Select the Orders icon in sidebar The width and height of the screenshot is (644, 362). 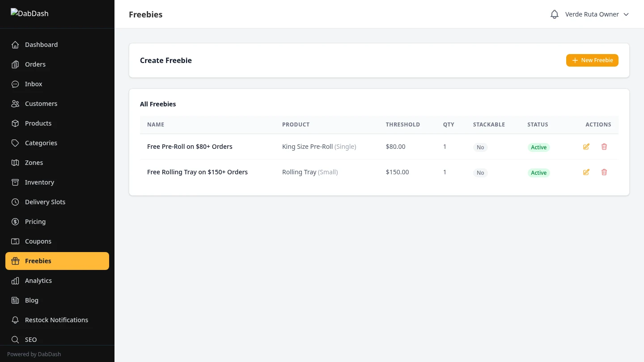pos(15,64)
